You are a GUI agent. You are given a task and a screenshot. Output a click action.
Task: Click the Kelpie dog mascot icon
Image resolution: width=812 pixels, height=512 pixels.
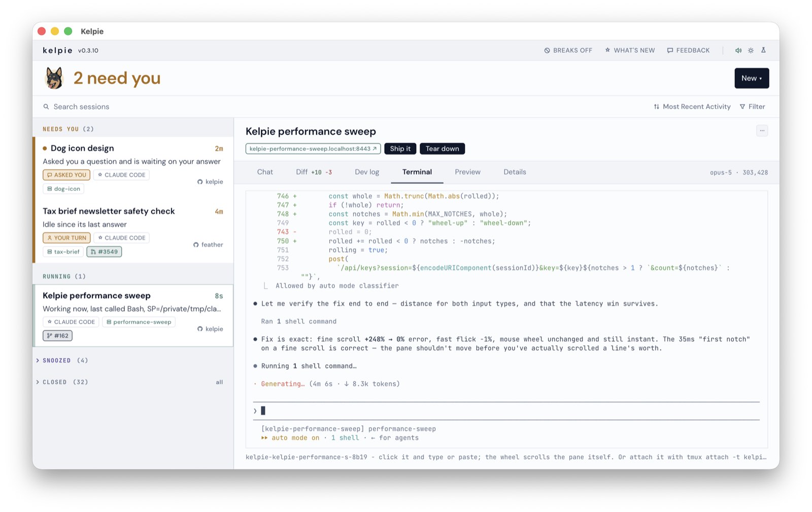point(54,78)
